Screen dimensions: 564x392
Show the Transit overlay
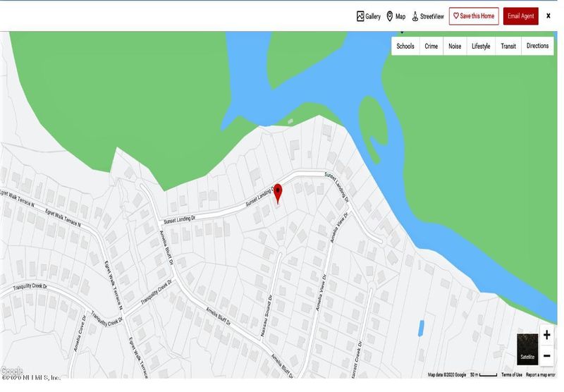508,46
